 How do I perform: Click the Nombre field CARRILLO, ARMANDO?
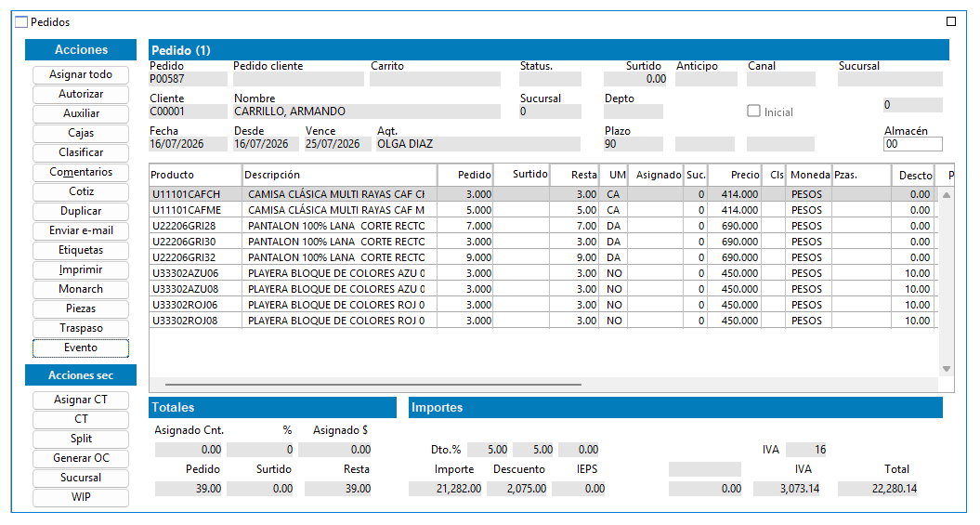point(367,112)
